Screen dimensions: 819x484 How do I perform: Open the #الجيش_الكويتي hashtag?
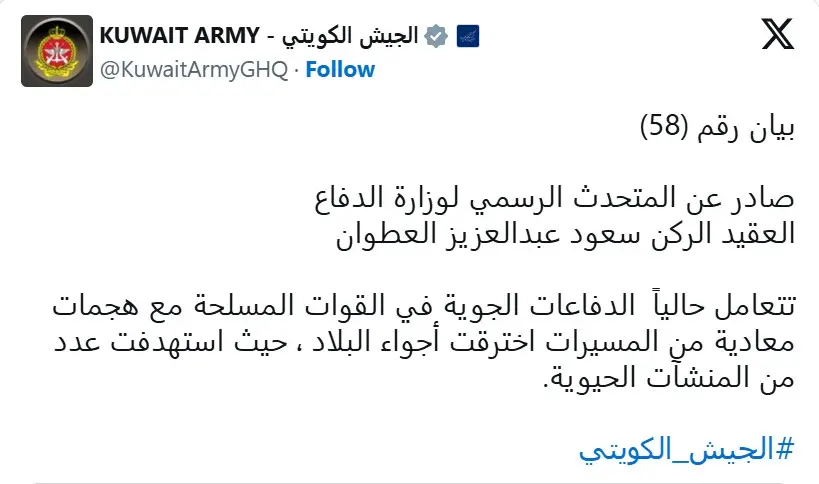click(x=686, y=449)
